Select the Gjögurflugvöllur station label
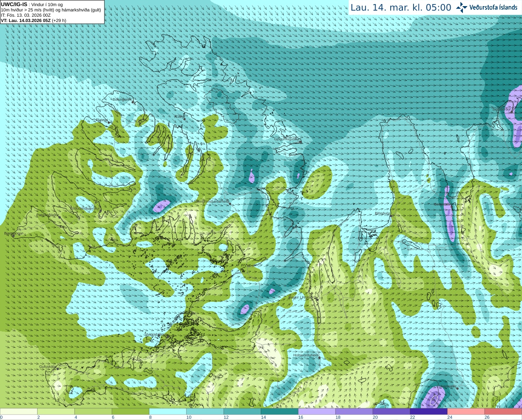Screen dimensions: 522x420 287,139
